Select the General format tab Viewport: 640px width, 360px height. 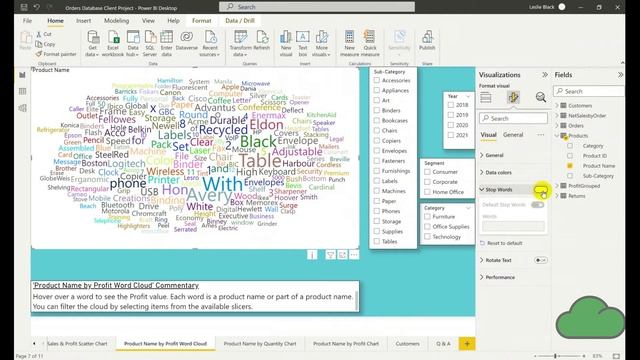[x=513, y=135]
